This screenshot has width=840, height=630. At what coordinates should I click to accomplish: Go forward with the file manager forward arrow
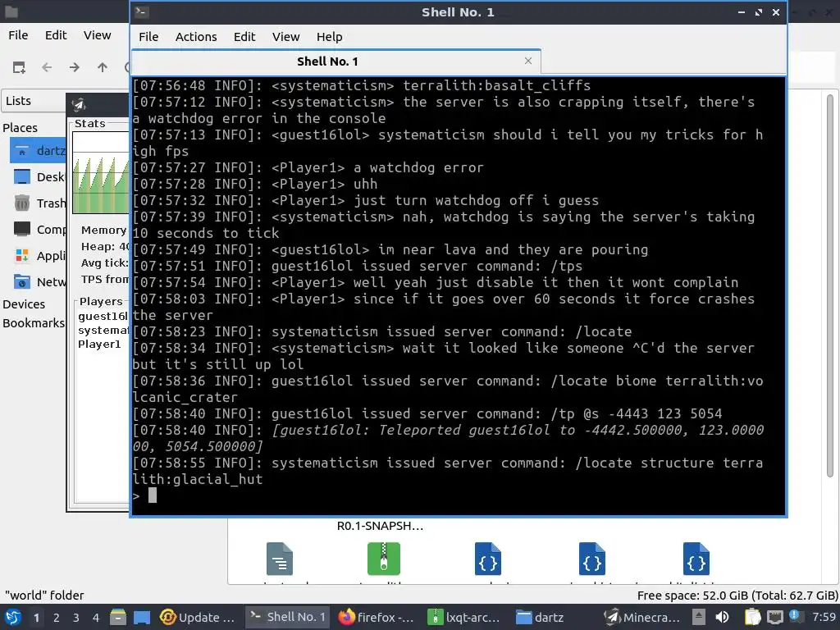point(75,67)
